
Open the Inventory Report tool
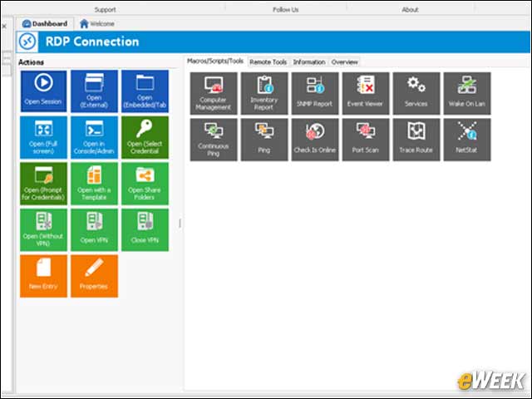(264, 93)
